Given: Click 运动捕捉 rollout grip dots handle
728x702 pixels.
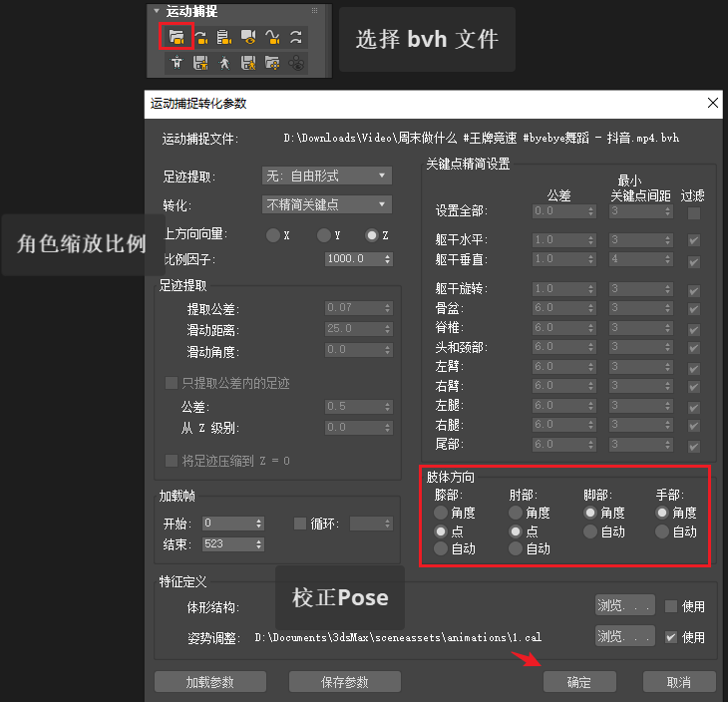Looking at the screenshot, I should [315, 10].
